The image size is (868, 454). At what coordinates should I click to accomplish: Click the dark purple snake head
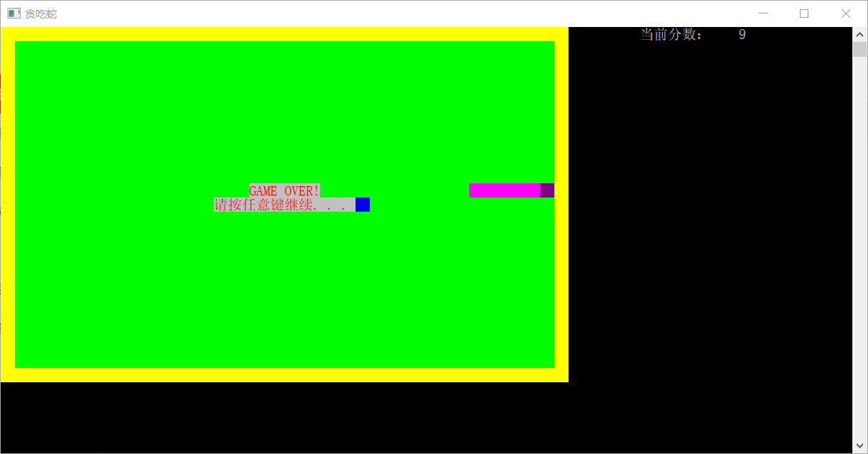coord(547,190)
